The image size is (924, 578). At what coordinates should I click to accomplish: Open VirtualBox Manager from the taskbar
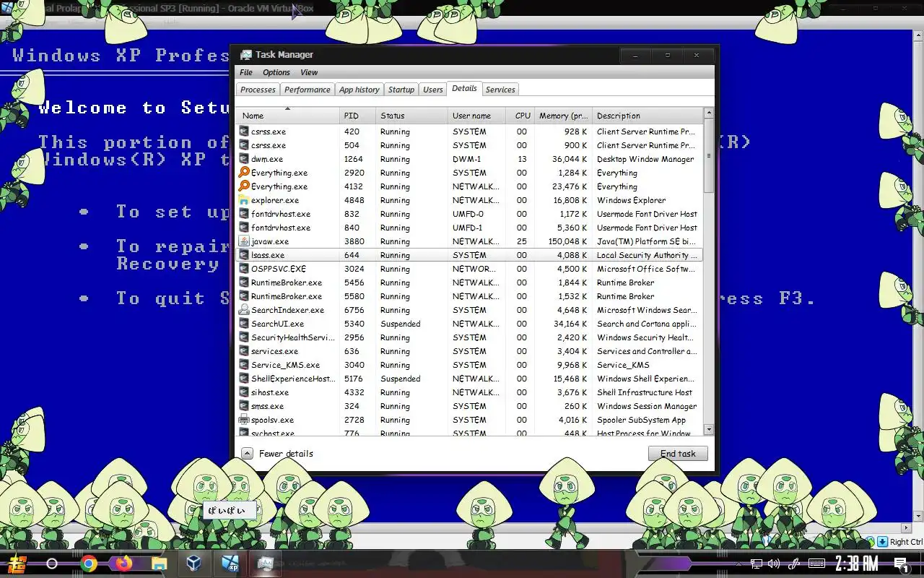[194, 564]
